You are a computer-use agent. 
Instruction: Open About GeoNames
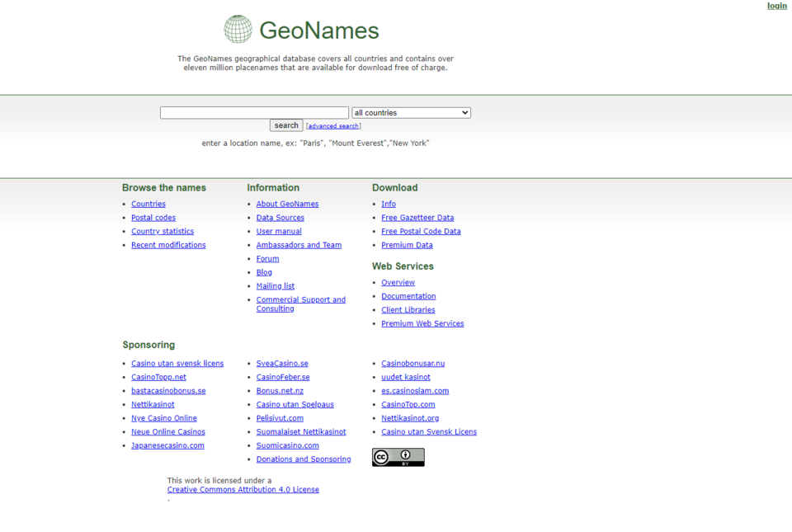pos(287,204)
